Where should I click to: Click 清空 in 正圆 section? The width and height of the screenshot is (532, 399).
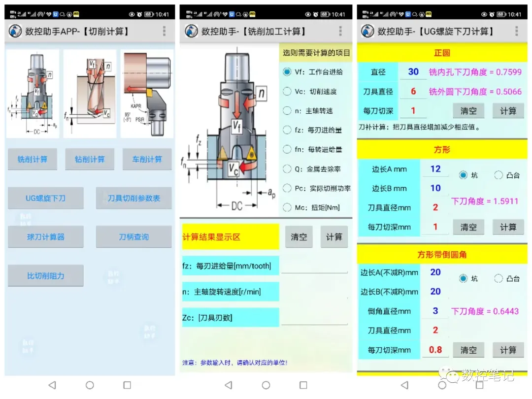468,111
